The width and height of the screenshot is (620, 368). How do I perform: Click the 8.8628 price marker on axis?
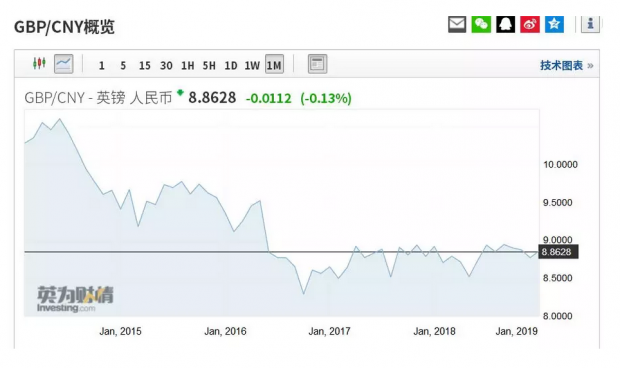tap(558, 252)
